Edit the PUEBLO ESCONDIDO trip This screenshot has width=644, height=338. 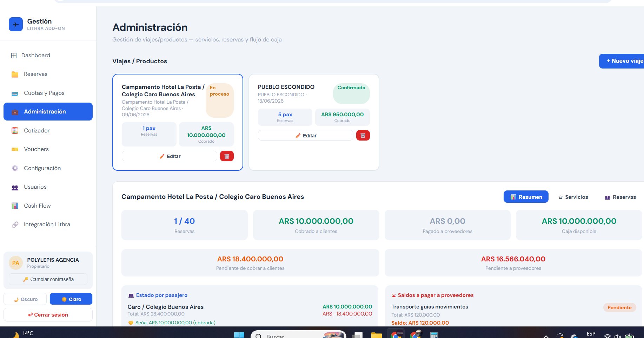tap(305, 135)
